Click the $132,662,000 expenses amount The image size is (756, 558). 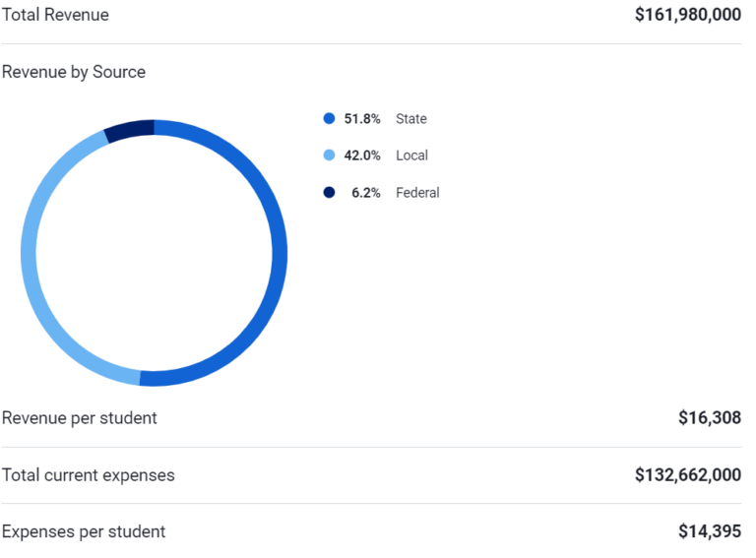point(688,475)
